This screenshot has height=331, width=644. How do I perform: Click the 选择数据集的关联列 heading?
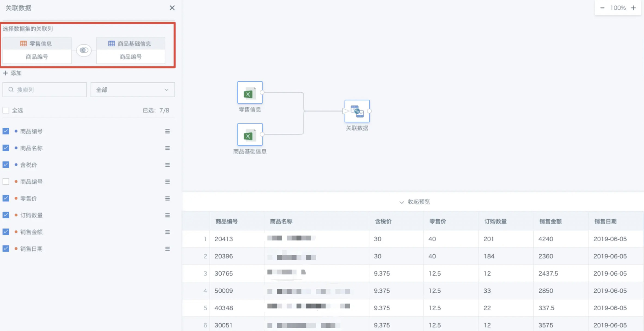tap(28, 29)
